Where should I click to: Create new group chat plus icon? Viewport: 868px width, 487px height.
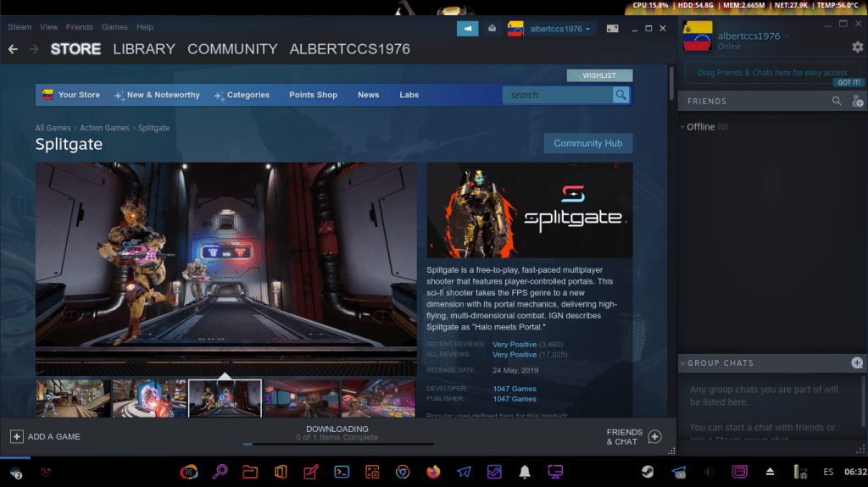856,362
